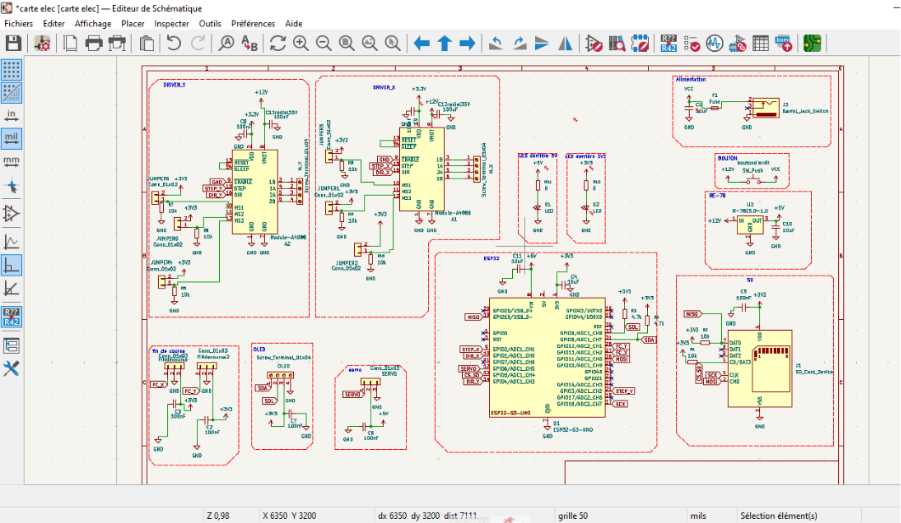This screenshot has width=901, height=523.
Task: Toggle hidden pins display
Action: [x=11, y=213]
